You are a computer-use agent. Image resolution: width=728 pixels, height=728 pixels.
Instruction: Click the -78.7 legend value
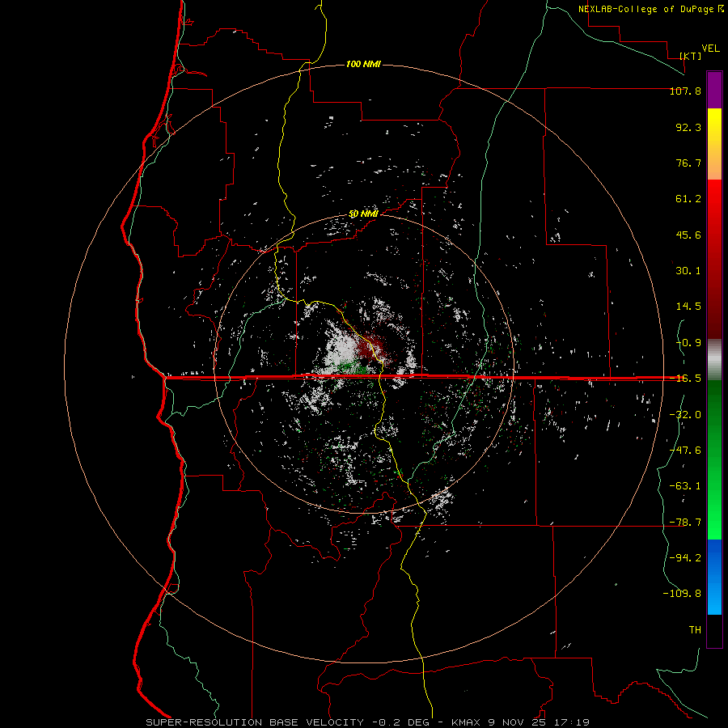(685, 523)
